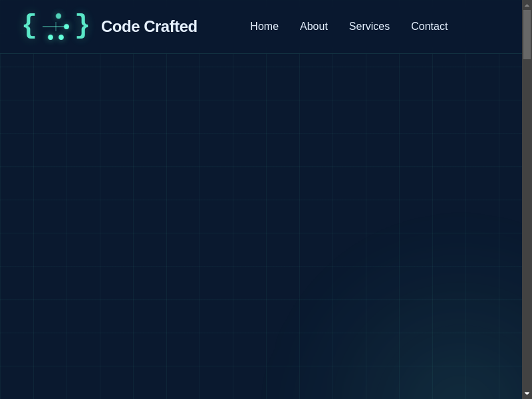This screenshot has height=399, width=532.
Task: Open the About nav link
Action: [313, 27]
